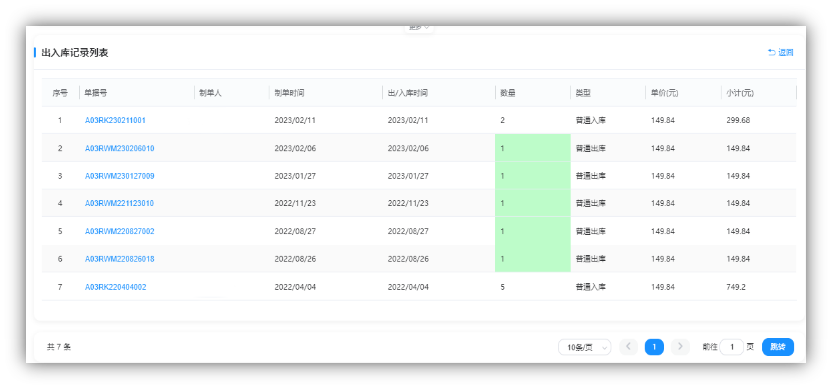The image size is (835, 391).
Task: Open order A03RWM221123010 link
Action: (119, 203)
